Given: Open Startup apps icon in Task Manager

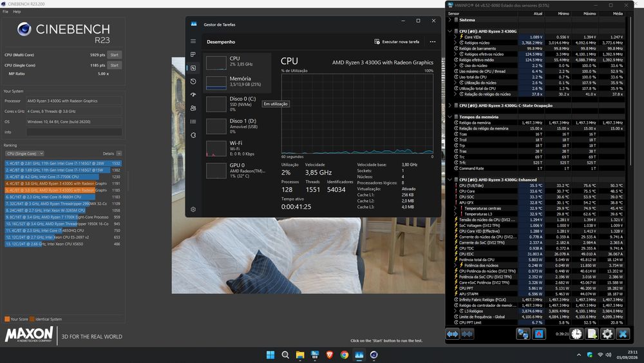Looking at the screenshot, I should [x=193, y=95].
